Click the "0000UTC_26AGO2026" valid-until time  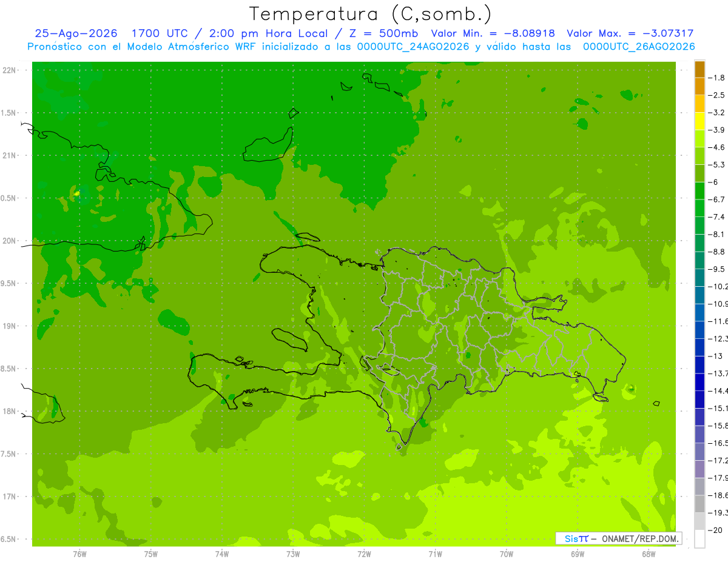(639, 46)
